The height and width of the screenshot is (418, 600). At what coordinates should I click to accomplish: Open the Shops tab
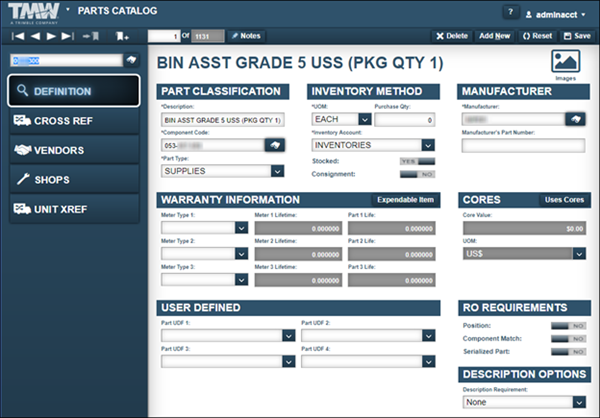point(74,180)
